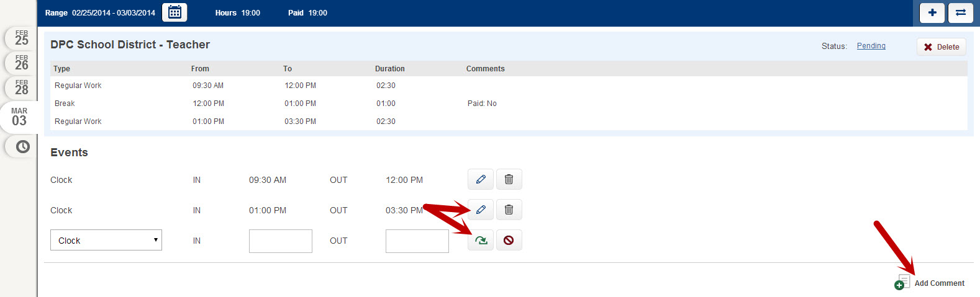Open the clock tab in sidebar
Image resolution: width=980 pixels, height=297 pixels.
pyautogui.click(x=22, y=147)
